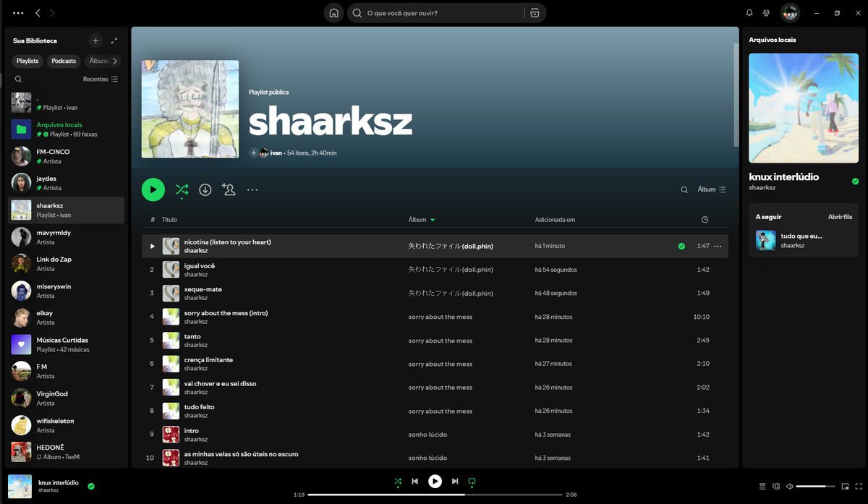The height and width of the screenshot is (504, 868).
Task: Search within the library magnifier icon
Action: 19,79
